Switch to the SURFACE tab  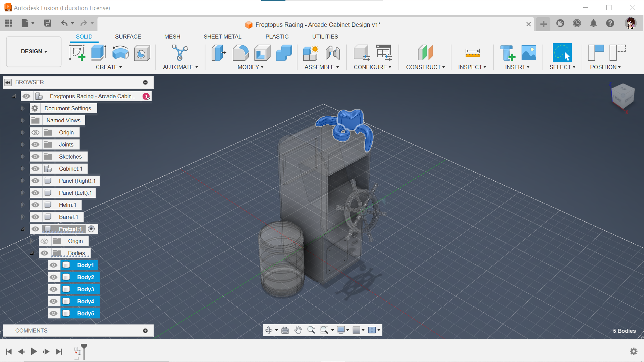[128, 37]
